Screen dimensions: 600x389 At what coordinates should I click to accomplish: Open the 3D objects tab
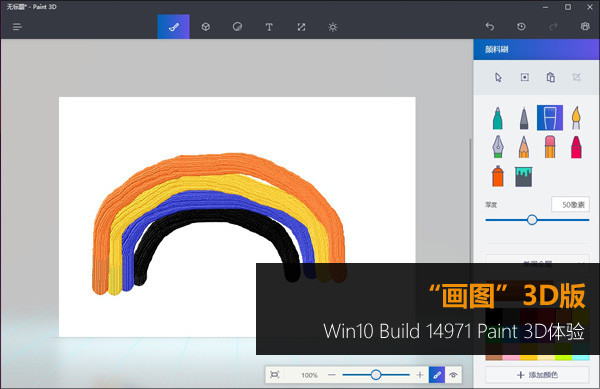pos(205,27)
